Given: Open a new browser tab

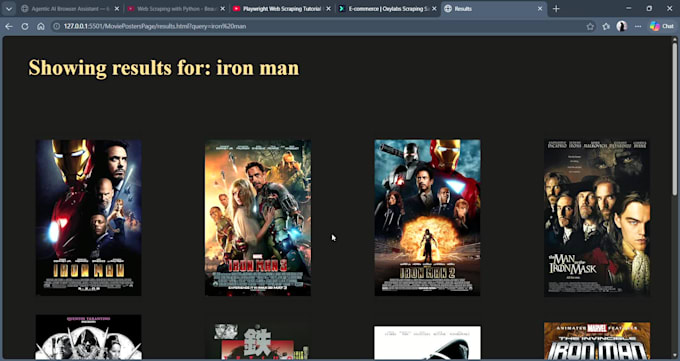Looking at the screenshot, I should (556, 9).
